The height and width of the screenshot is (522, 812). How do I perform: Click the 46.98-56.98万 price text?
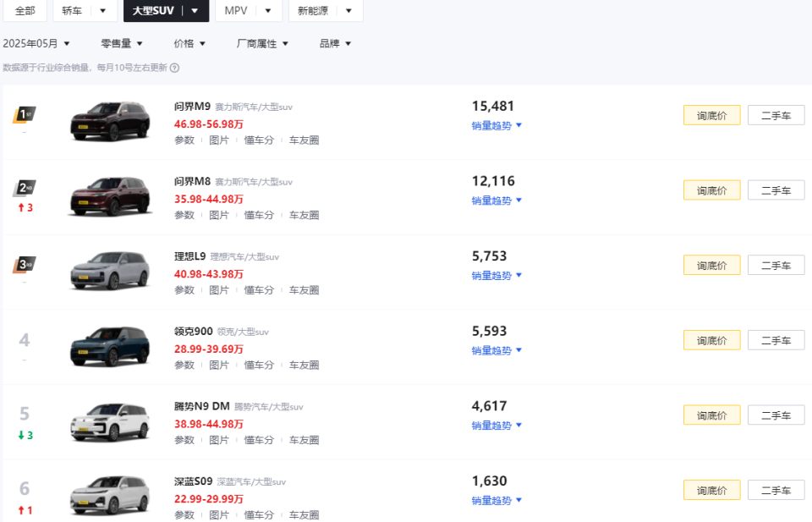coord(209,124)
